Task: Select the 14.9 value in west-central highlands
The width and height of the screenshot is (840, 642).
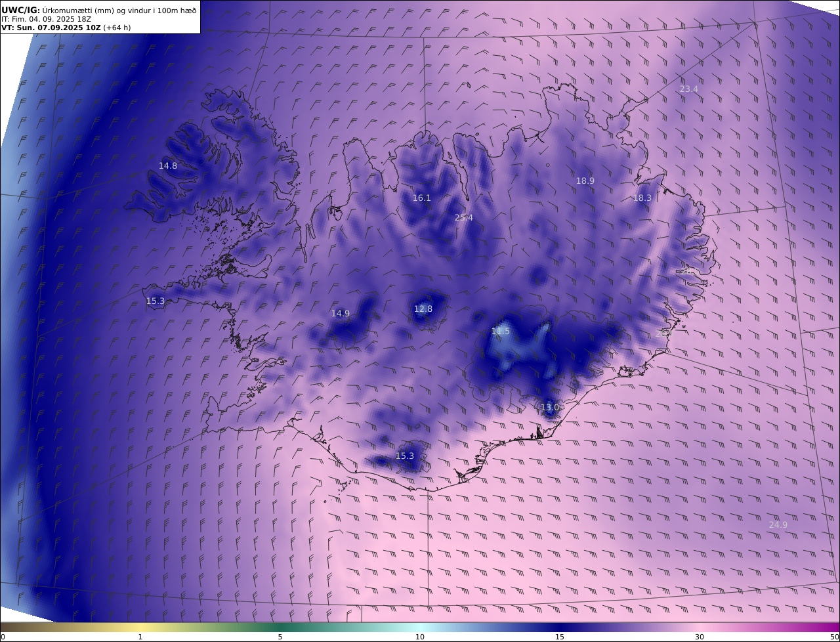Action: pyautogui.click(x=341, y=314)
